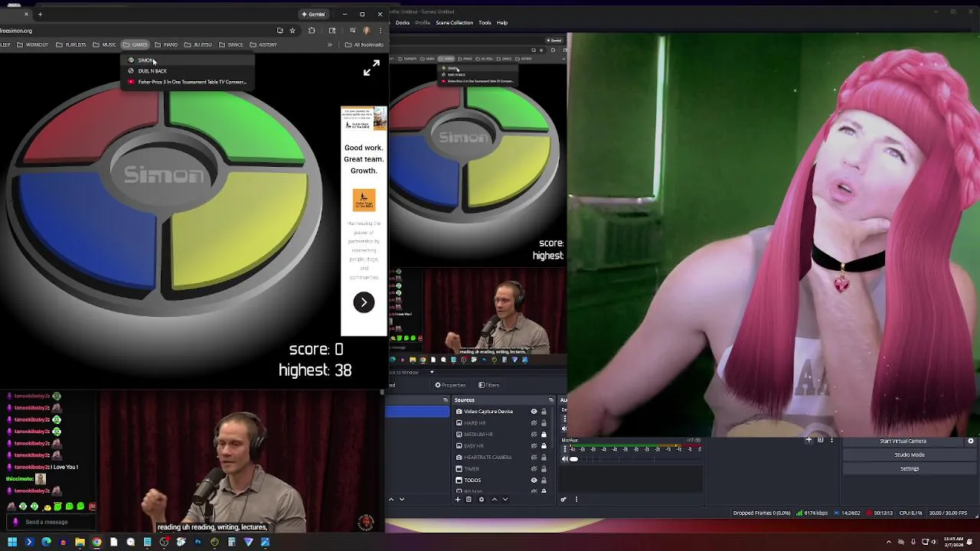
Task: Open Photoshop from taskbar
Action: (198, 542)
